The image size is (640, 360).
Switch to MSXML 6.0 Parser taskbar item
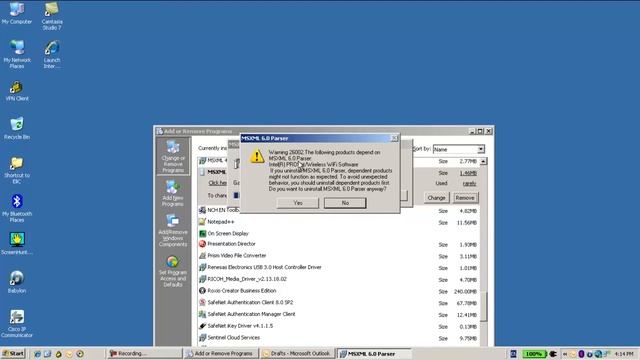(373, 353)
